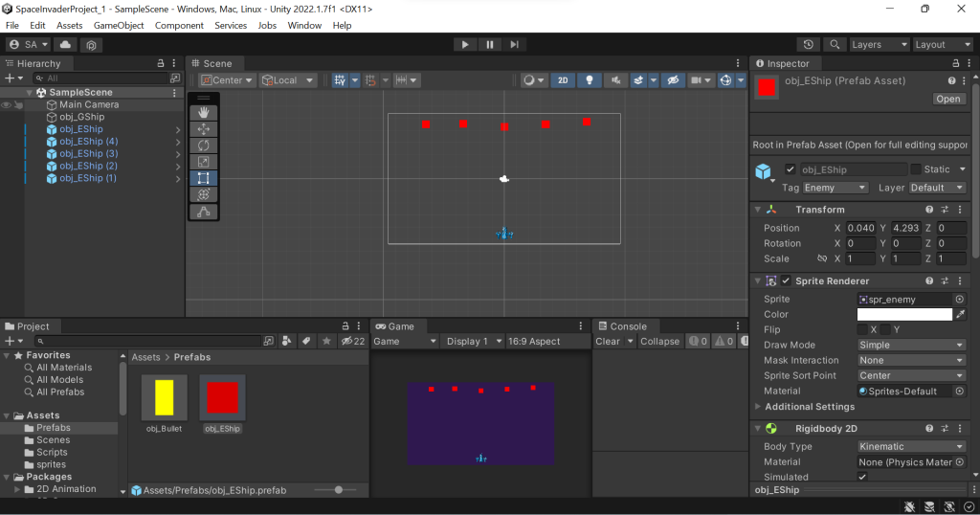Image resolution: width=980 pixels, height=515 pixels.
Task: Check the Static checkbox
Action: pos(917,169)
